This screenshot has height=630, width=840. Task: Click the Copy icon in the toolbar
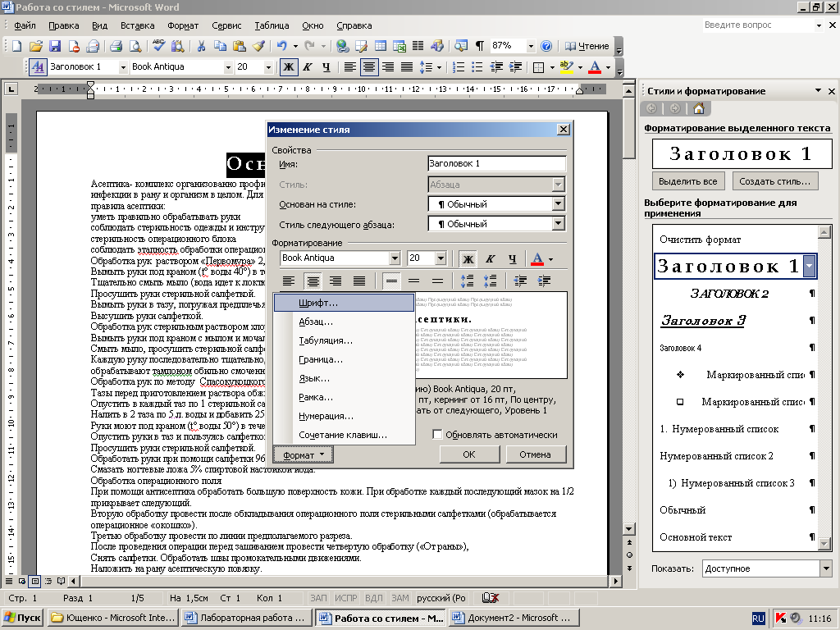(220, 46)
